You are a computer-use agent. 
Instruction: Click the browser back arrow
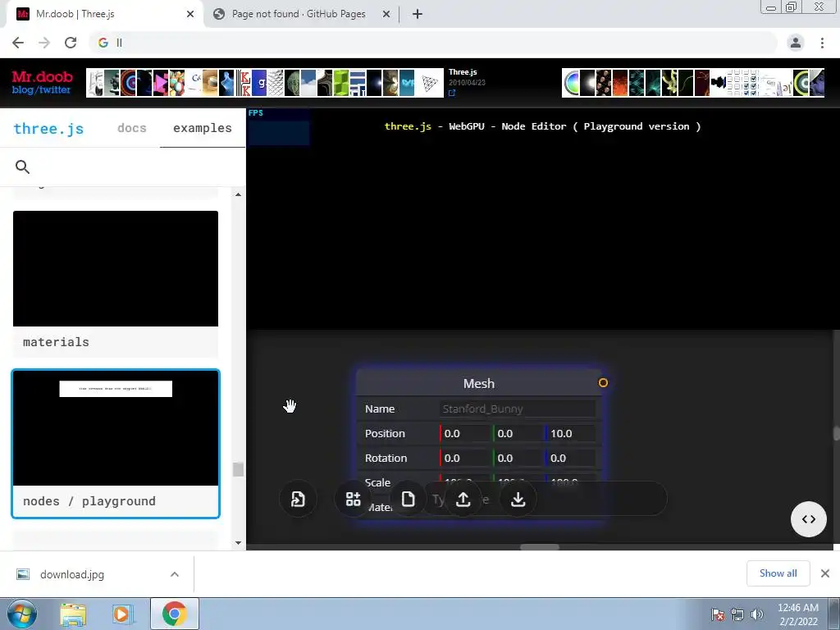point(18,43)
